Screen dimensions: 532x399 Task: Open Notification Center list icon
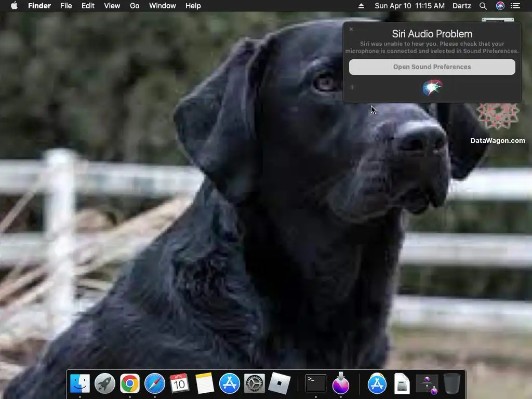[515, 6]
